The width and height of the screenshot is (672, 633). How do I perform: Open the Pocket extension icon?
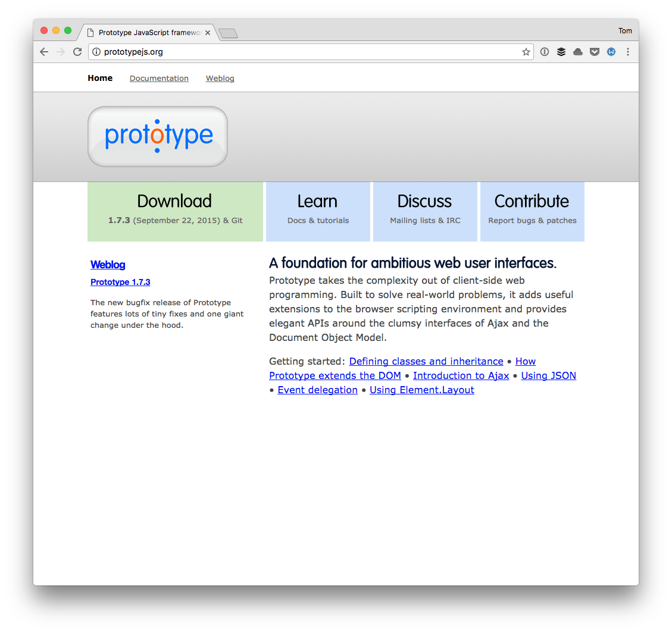(594, 52)
